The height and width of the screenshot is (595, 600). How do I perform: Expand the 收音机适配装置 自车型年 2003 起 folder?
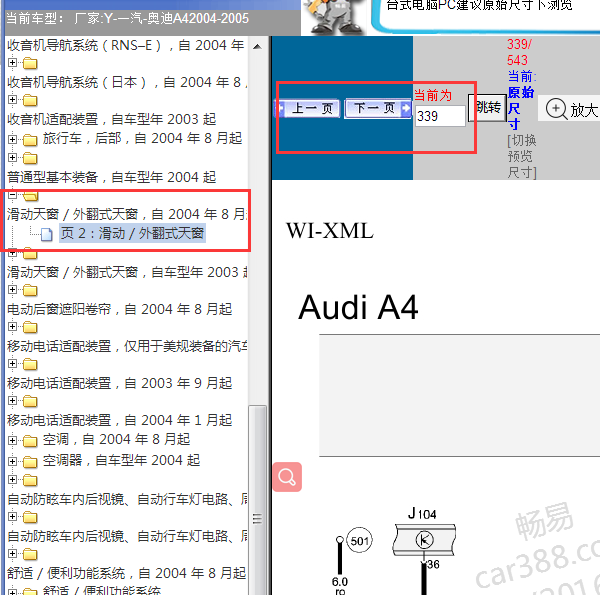click(12, 100)
